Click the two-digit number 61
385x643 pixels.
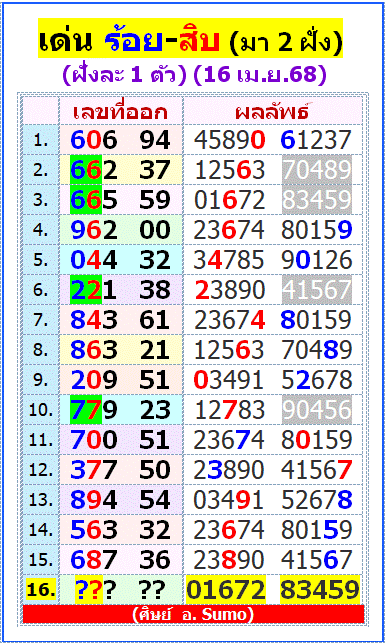[155, 320]
